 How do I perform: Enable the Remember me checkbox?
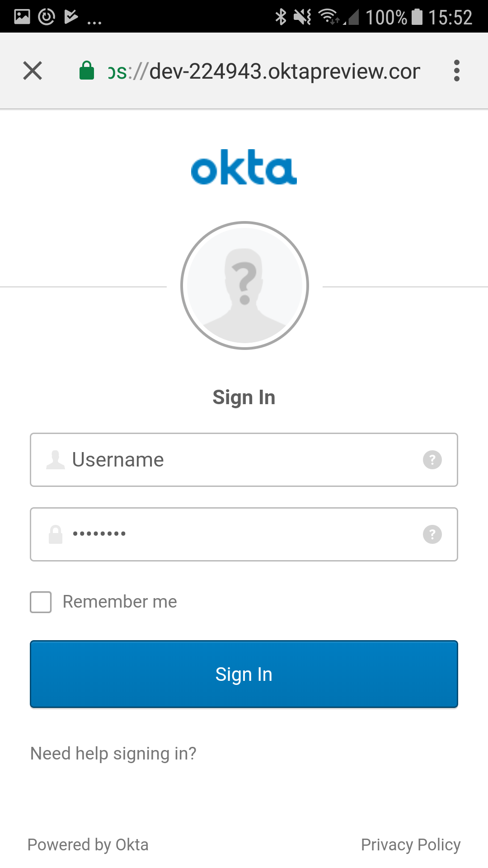(x=41, y=602)
